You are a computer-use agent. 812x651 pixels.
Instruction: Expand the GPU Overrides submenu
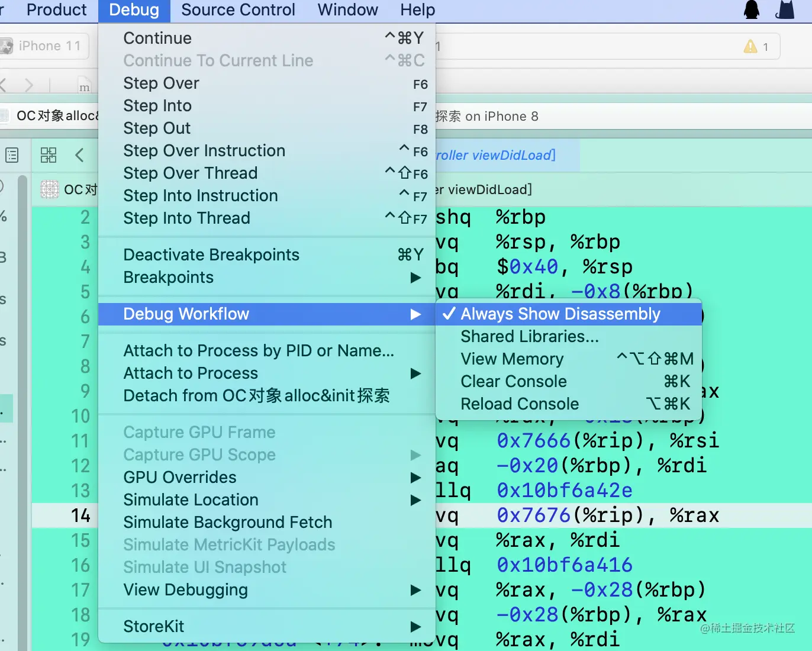415,478
